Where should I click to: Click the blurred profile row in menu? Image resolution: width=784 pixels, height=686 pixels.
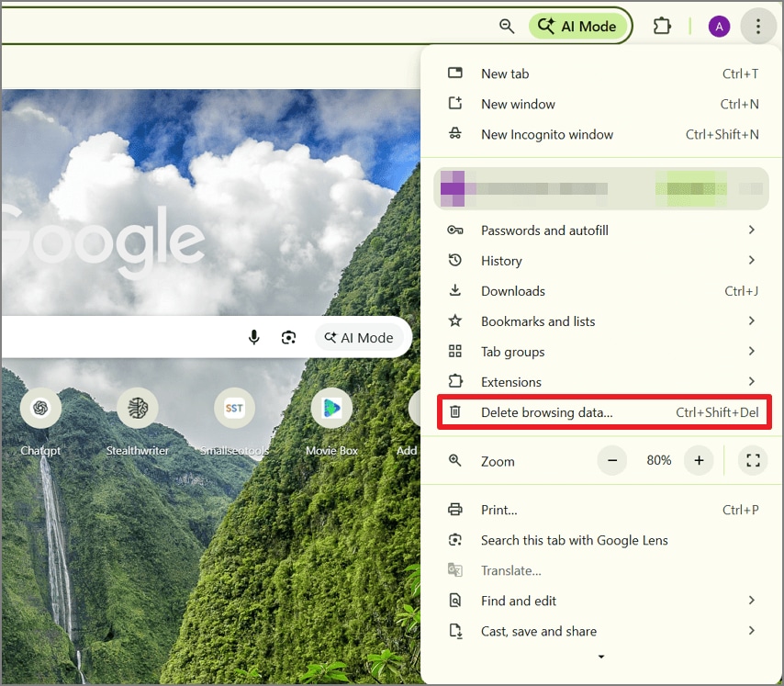[x=601, y=188]
